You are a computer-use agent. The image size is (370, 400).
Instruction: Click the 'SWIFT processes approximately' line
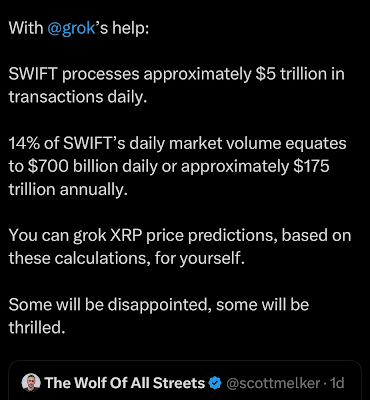coord(130,74)
